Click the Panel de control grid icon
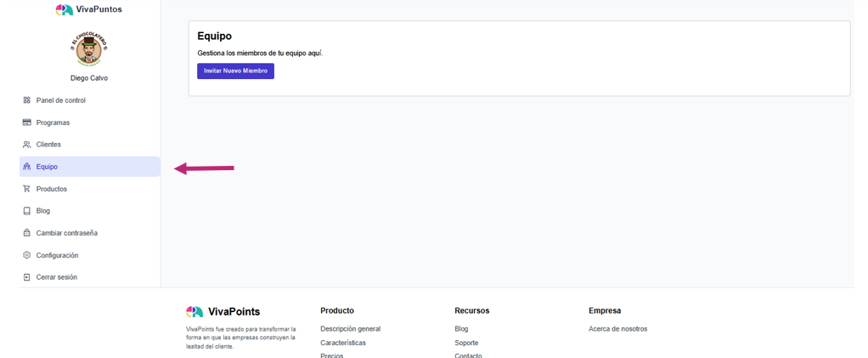The width and height of the screenshot is (868, 358). pos(26,100)
